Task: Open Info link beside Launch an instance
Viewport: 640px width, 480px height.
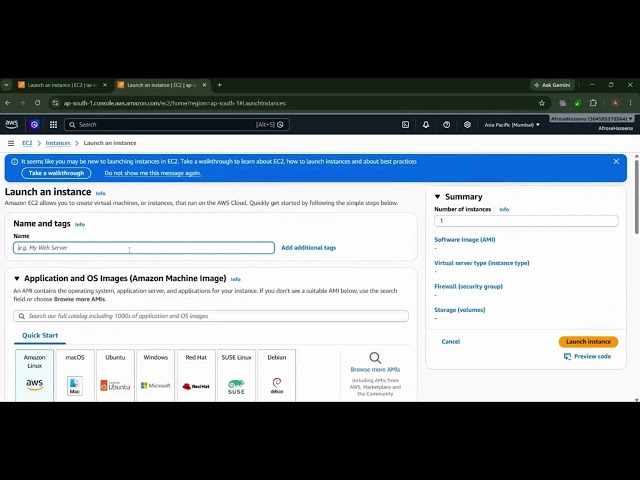Action: click(x=100, y=193)
